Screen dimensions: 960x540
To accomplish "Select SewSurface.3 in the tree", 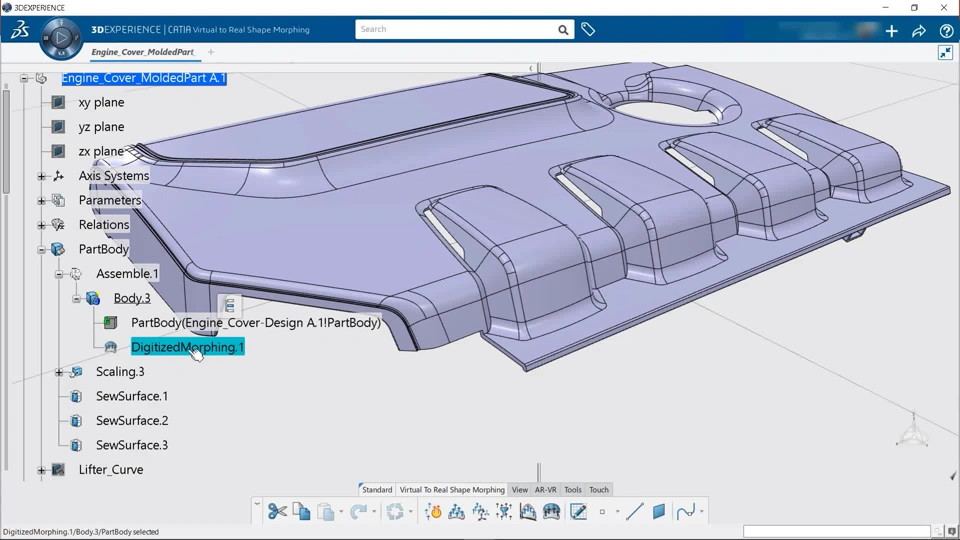I will coord(132,445).
